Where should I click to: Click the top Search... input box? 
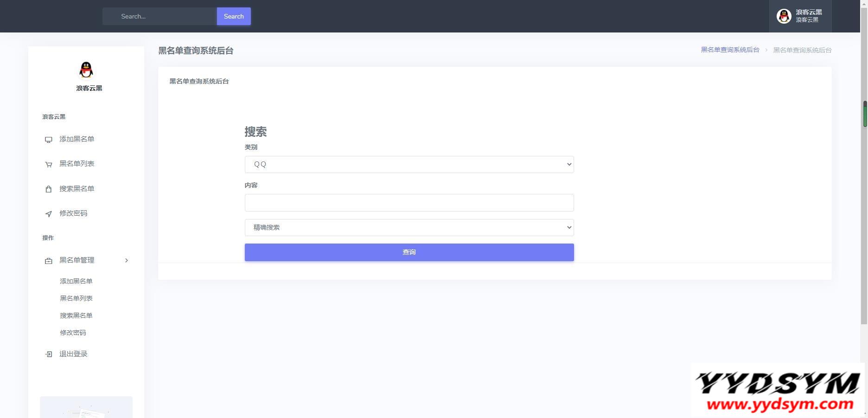coord(160,16)
